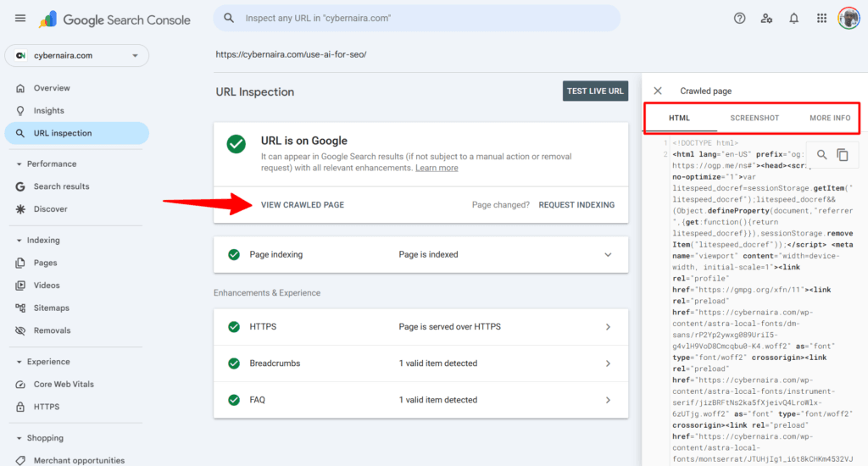The width and height of the screenshot is (868, 466).
Task: Collapse the Experience section
Action: click(19, 362)
